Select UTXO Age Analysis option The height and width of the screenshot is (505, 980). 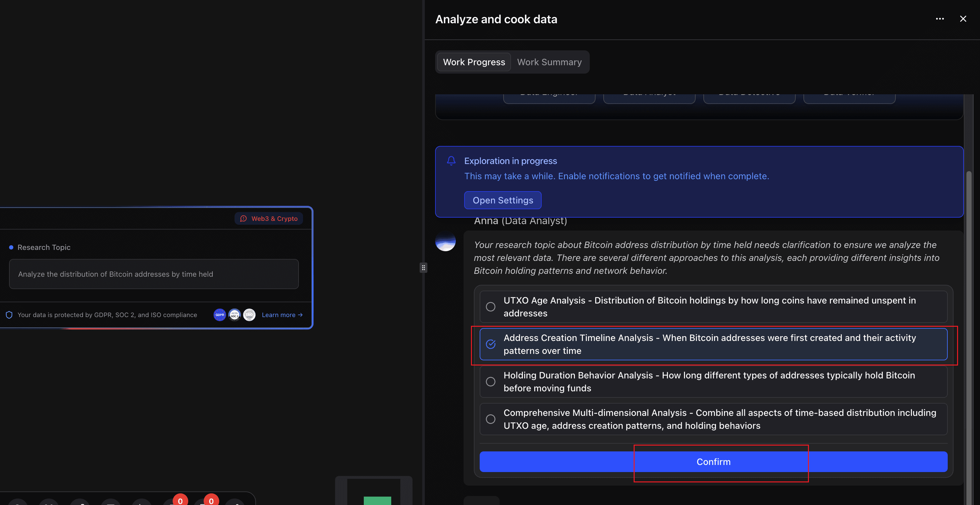point(491,306)
